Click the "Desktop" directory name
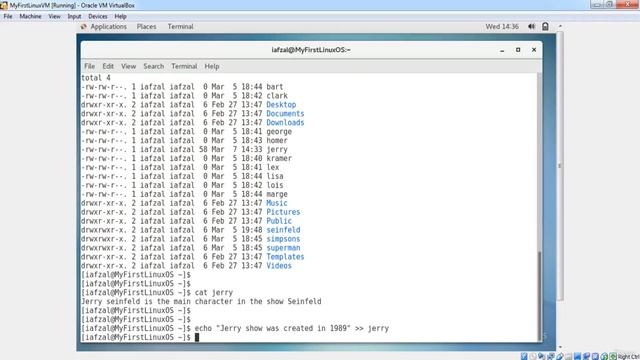 pos(281,104)
